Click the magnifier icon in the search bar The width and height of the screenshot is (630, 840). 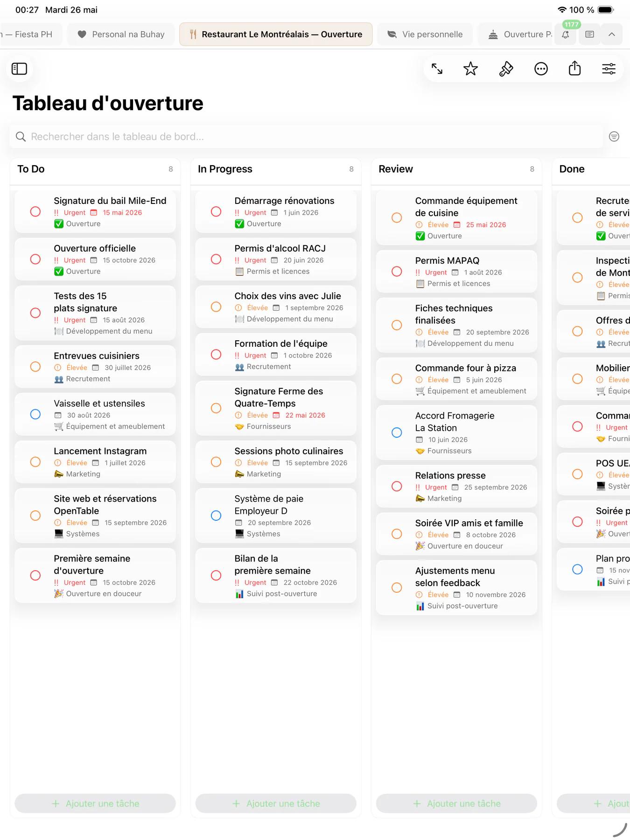tap(21, 137)
